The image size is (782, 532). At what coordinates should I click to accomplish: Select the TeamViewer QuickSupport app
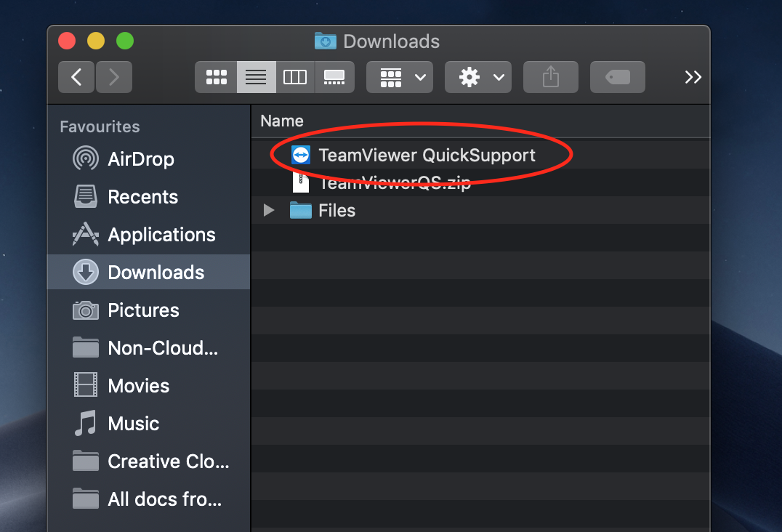[x=427, y=155]
